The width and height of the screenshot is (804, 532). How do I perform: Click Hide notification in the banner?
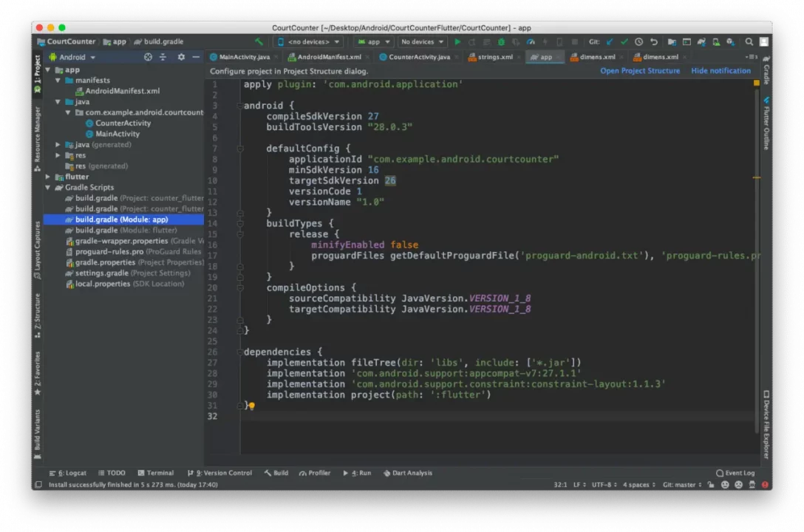coord(720,70)
